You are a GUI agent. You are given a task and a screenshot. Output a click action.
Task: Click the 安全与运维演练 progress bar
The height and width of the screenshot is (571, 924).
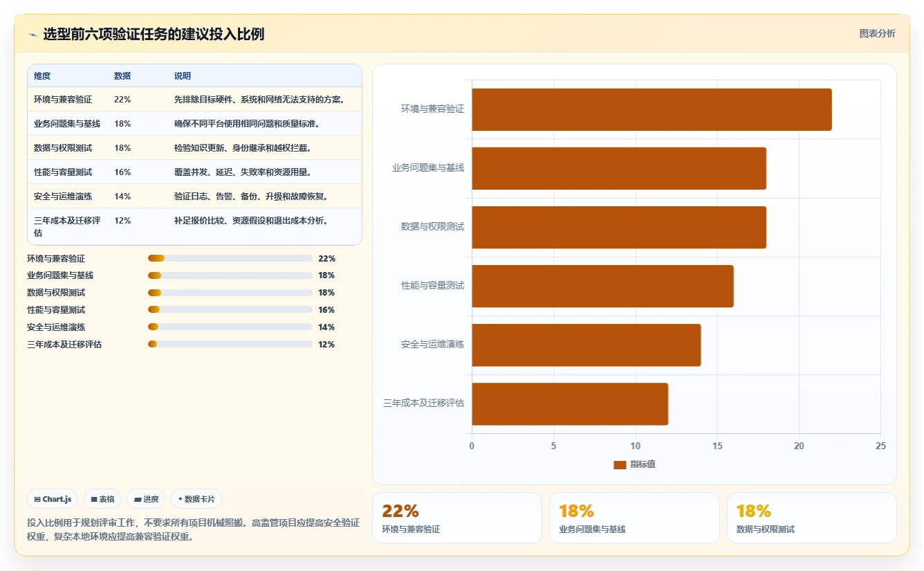click(x=230, y=327)
